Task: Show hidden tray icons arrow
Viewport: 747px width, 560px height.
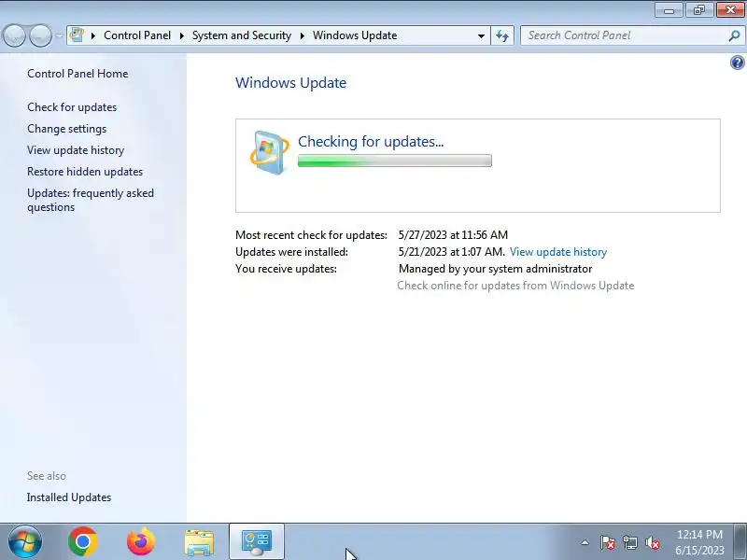Action: pos(585,542)
